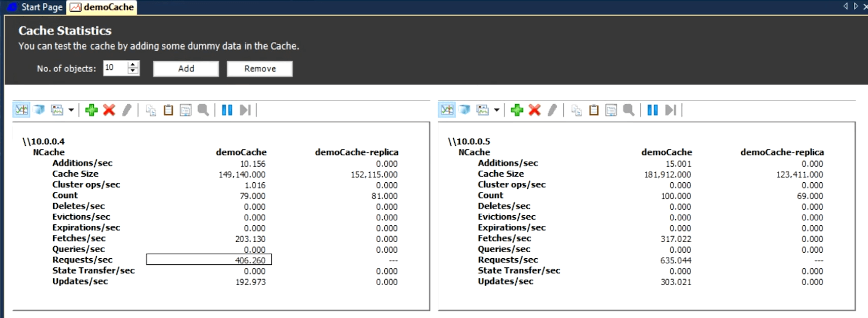Select Fetches/sec counter in 10.0.0.4 panel

point(79,238)
